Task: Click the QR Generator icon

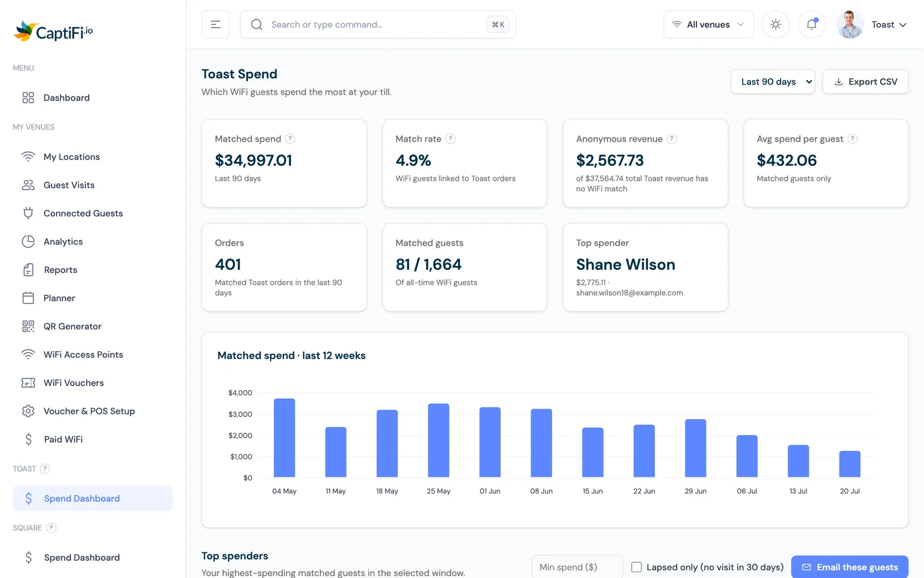Action: 28,327
